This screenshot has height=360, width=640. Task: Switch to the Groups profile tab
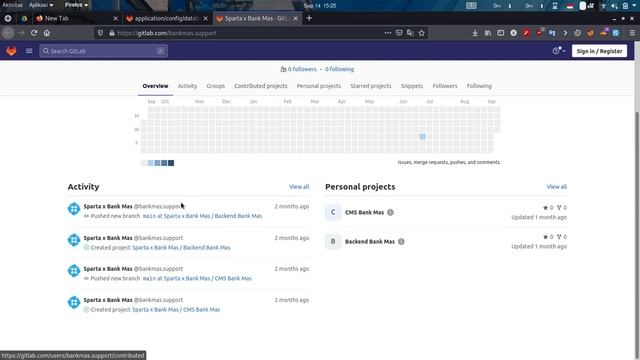(x=216, y=86)
